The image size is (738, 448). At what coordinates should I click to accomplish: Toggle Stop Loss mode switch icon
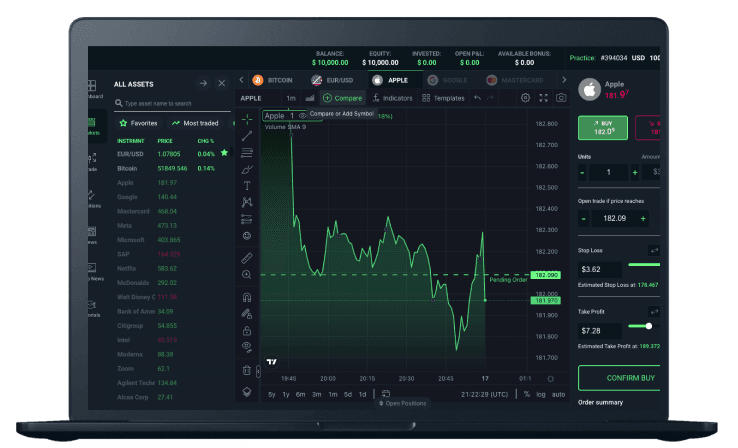654,250
